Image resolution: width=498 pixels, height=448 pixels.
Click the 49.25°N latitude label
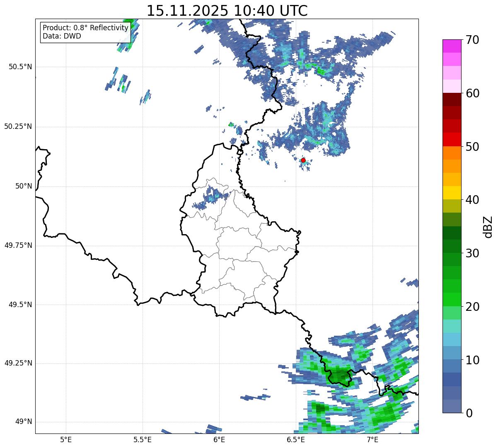tap(18, 363)
